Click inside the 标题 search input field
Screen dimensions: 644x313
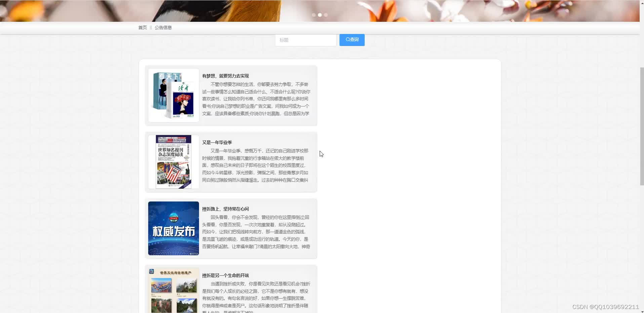(305, 40)
